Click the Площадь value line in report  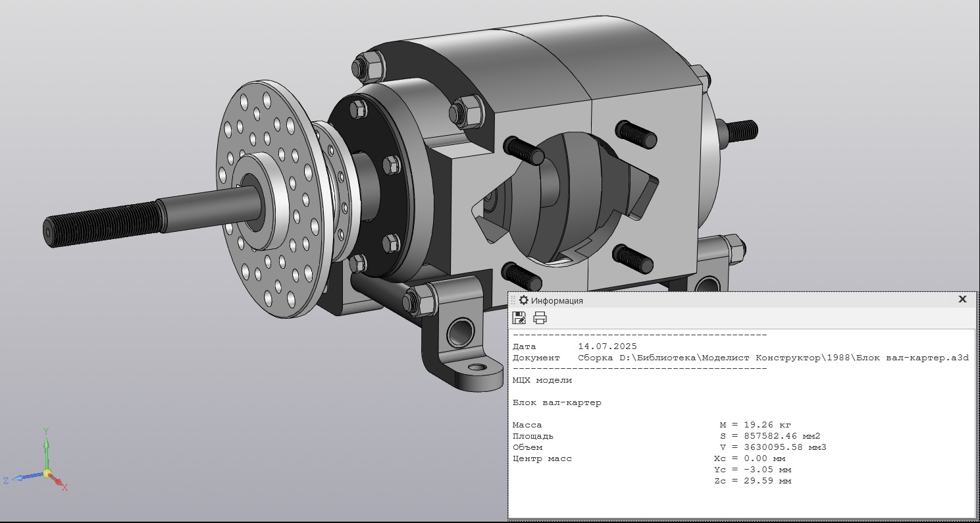(770, 436)
